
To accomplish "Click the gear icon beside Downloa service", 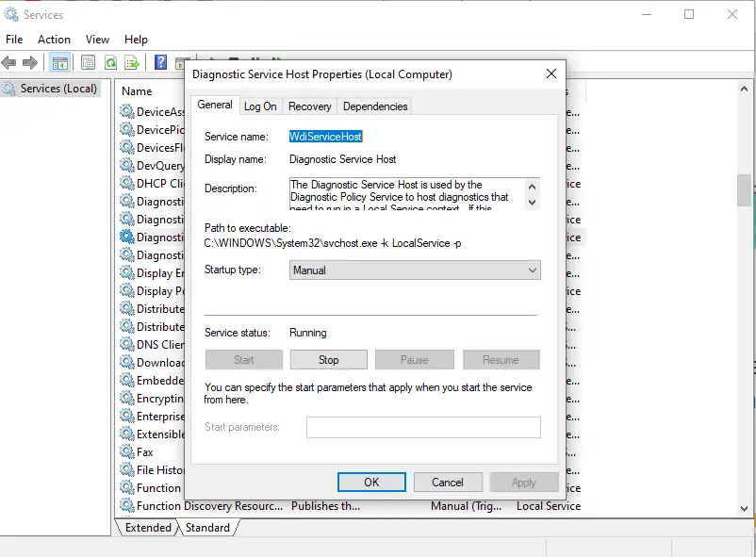I will click(127, 362).
